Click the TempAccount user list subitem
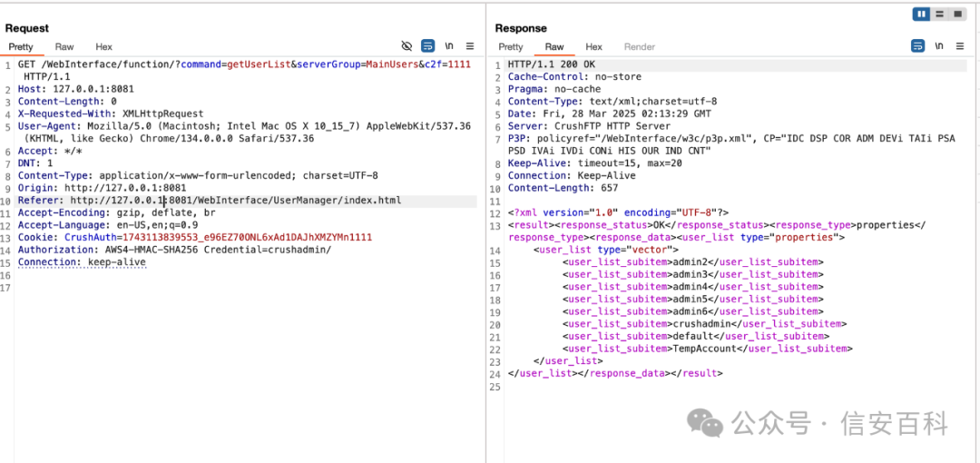 [x=708, y=349]
